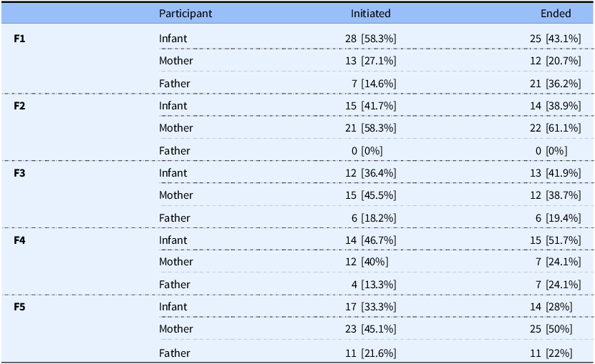Image resolution: width=595 pixels, height=364 pixels.
Task: Select the F3 row group label
Action: click(x=20, y=173)
